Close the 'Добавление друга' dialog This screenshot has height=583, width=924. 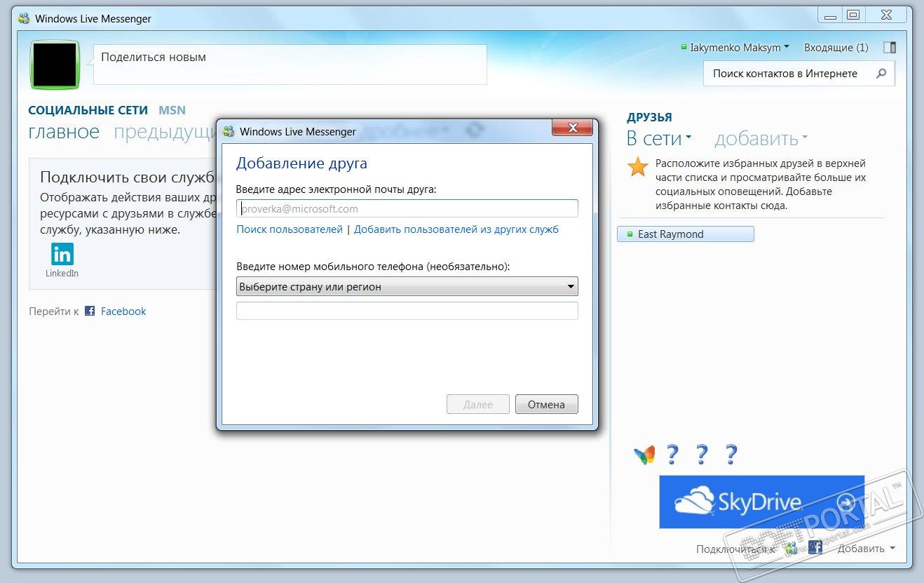click(x=573, y=128)
